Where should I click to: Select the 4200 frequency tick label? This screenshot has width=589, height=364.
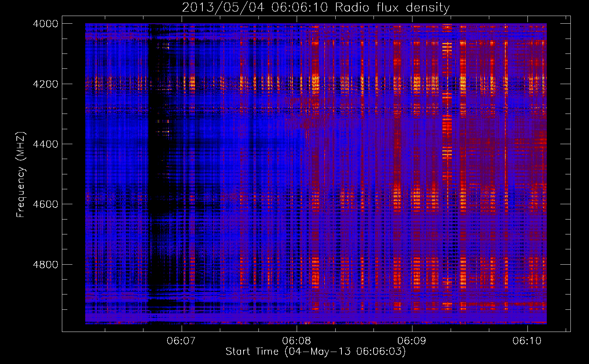pos(46,84)
